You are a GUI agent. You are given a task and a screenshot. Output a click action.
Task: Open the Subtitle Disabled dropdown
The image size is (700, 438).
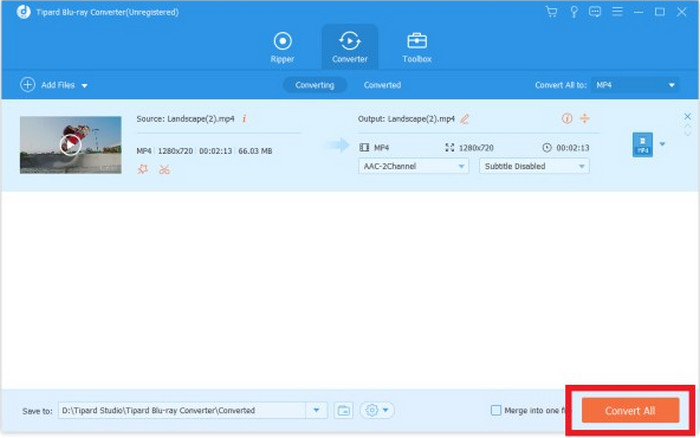[534, 166]
